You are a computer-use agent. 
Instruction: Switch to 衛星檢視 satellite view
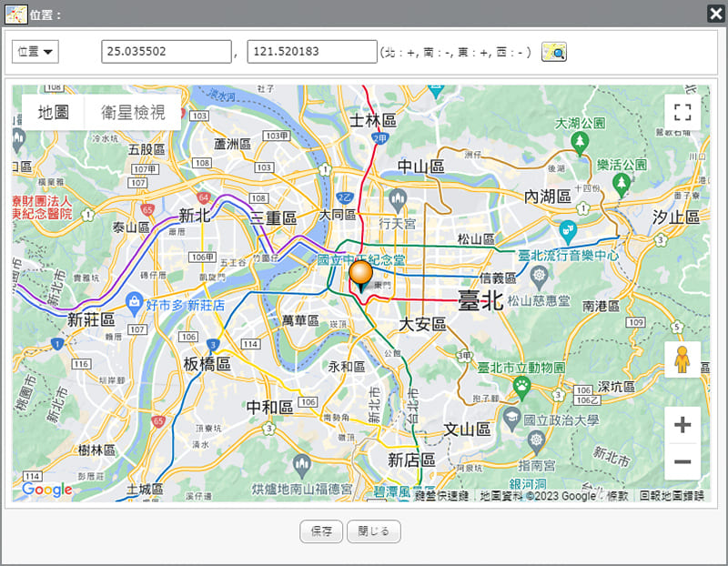click(133, 112)
